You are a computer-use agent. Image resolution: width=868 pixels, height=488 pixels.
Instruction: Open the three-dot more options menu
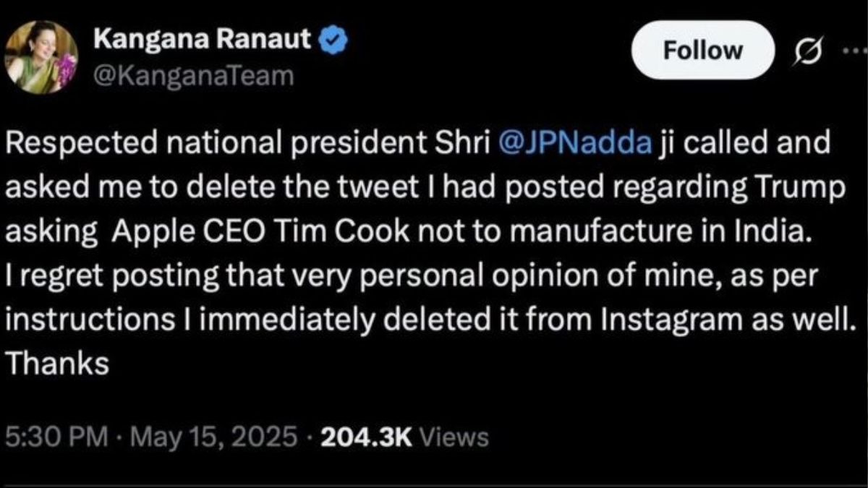(x=854, y=52)
